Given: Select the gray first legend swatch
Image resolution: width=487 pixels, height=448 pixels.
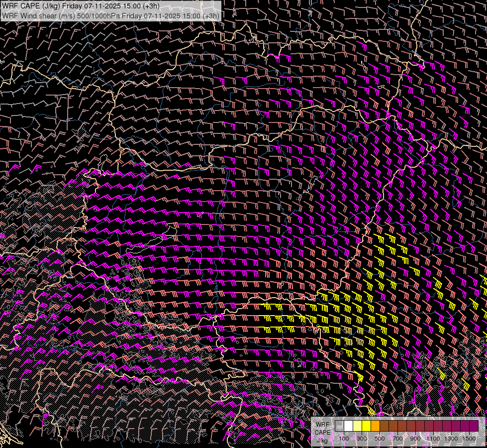Looking at the screenshot, I should [x=339, y=426].
